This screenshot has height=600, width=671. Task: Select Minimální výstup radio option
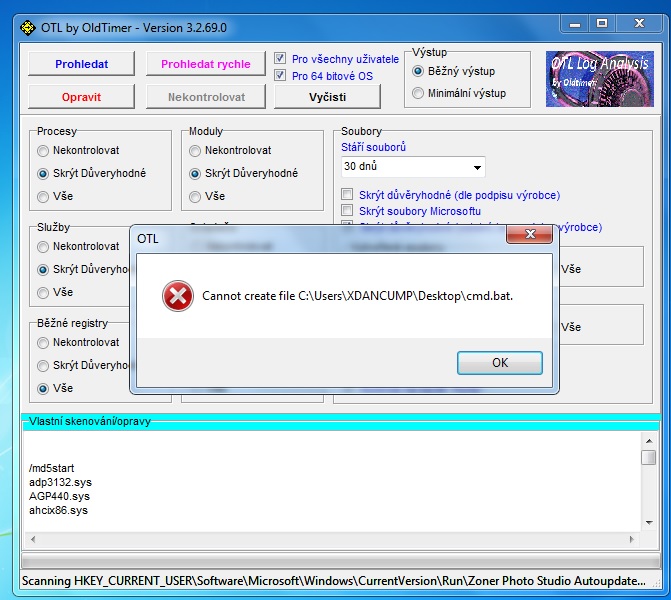click(418, 93)
